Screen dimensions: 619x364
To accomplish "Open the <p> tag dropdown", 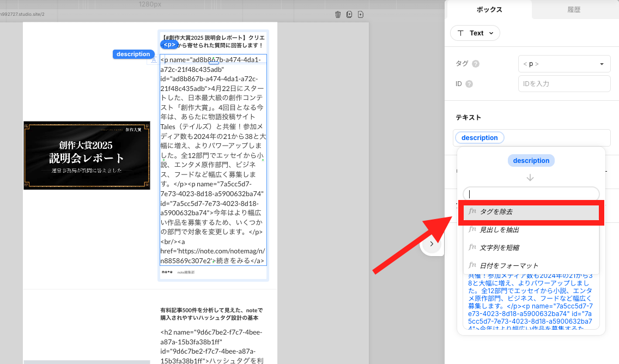I will click(564, 64).
